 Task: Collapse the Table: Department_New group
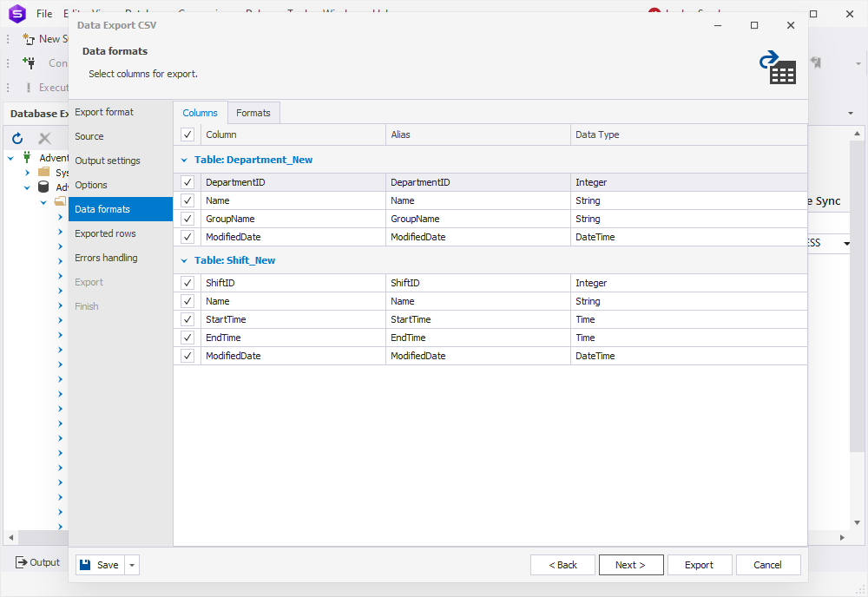[184, 160]
